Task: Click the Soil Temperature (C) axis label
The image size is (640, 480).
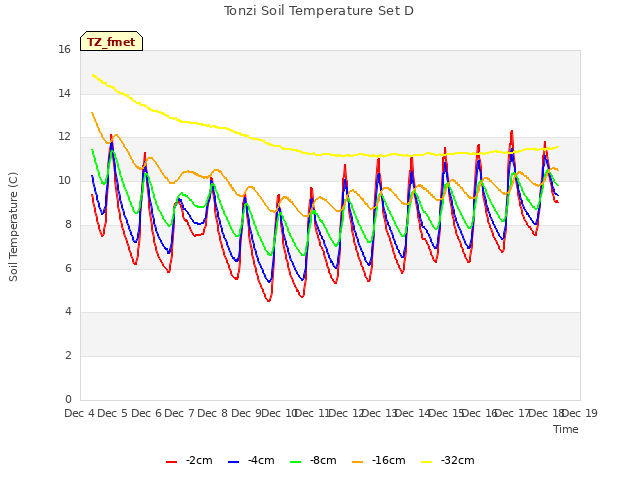Action: (x=13, y=227)
